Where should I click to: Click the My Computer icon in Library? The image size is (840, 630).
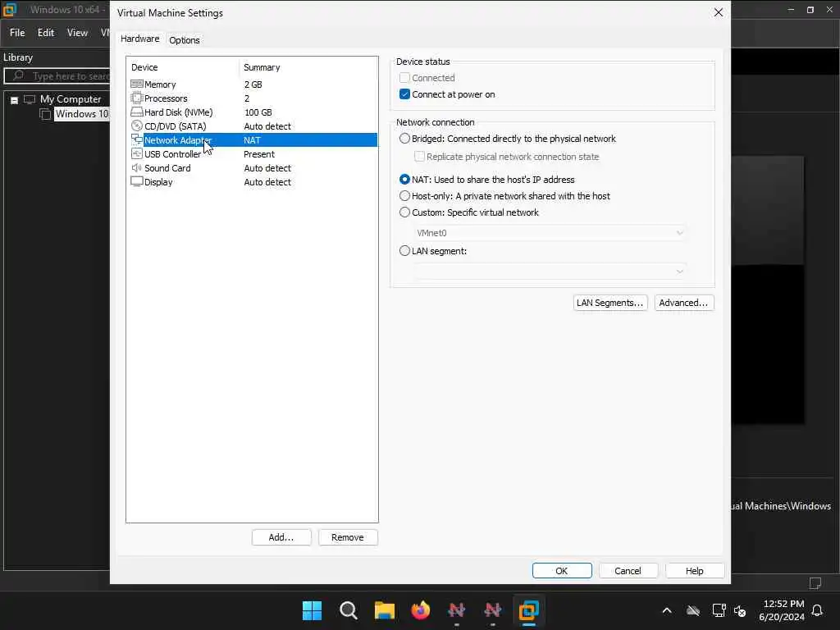tap(30, 99)
